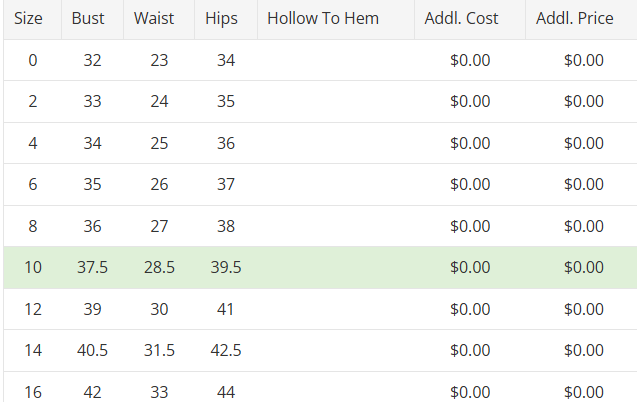Click Addl. Cost $0.00 for size 0
This screenshot has width=637, height=402.
pyautogui.click(x=470, y=60)
